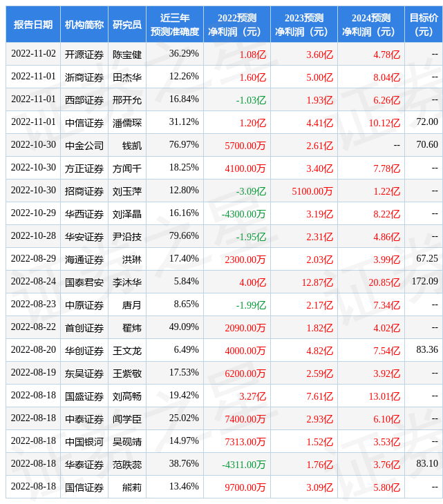Click the 目标价 column header
The image size is (443, 504).
pyautogui.click(x=424, y=24)
